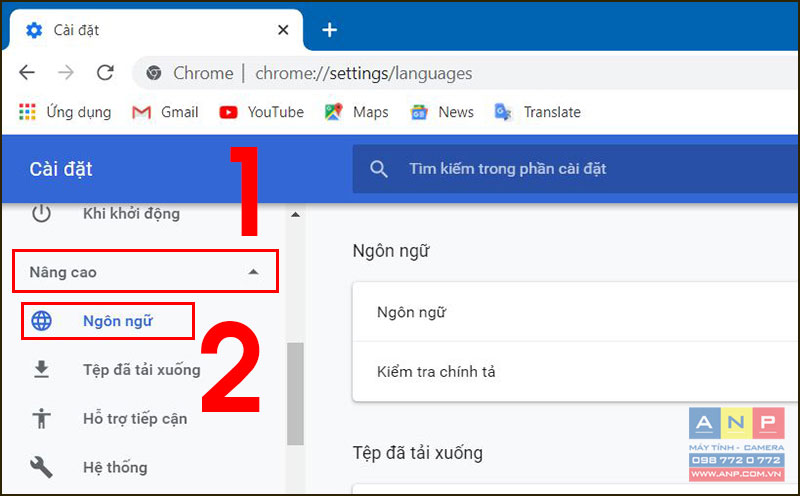Image resolution: width=800 pixels, height=496 pixels.
Task: Expand the Kiểm tra chính tả row
Action: (576, 371)
